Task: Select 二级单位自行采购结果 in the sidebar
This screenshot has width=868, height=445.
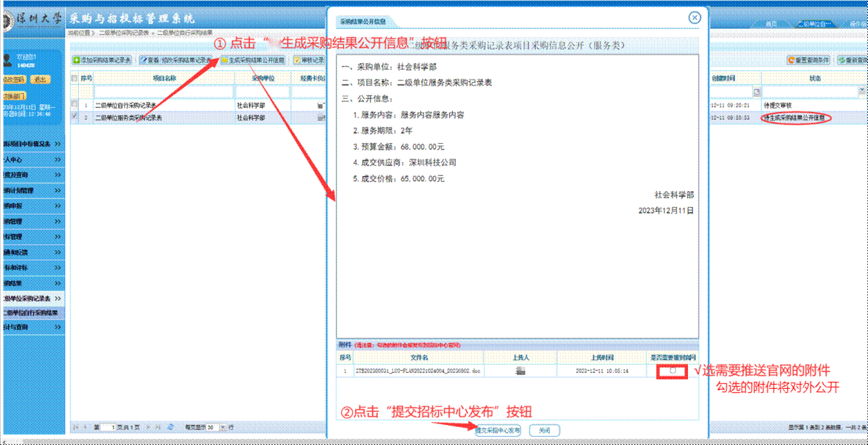Action: click(x=31, y=313)
